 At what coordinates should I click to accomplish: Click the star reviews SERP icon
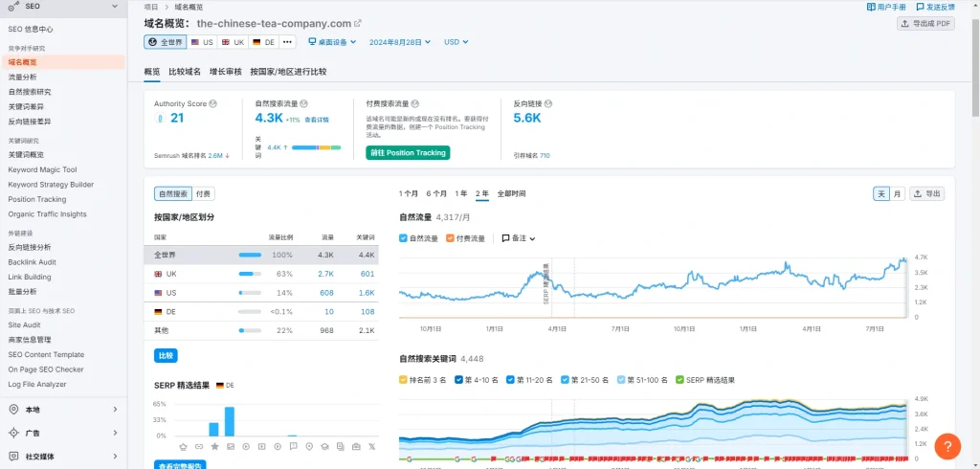tap(214, 446)
